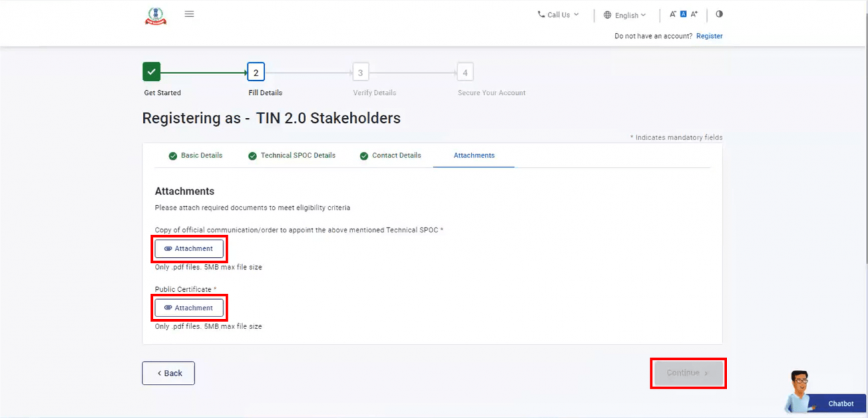This screenshot has width=868, height=418.
Task: Click the completed Get Started step
Action: [152, 71]
